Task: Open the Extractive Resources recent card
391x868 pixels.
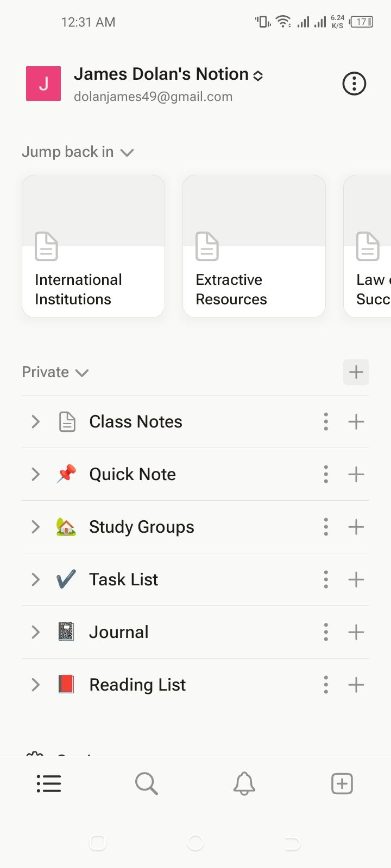Action: tap(254, 246)
